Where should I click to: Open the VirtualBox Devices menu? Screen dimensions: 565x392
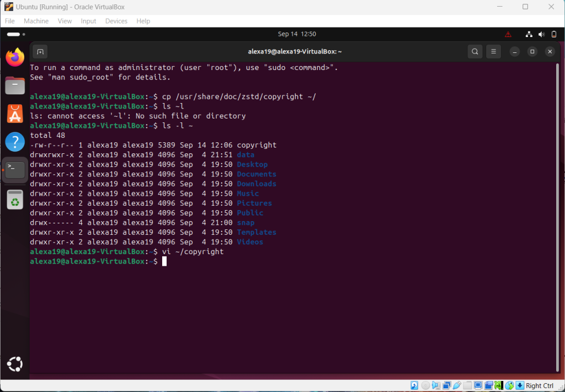coord(116,21)
